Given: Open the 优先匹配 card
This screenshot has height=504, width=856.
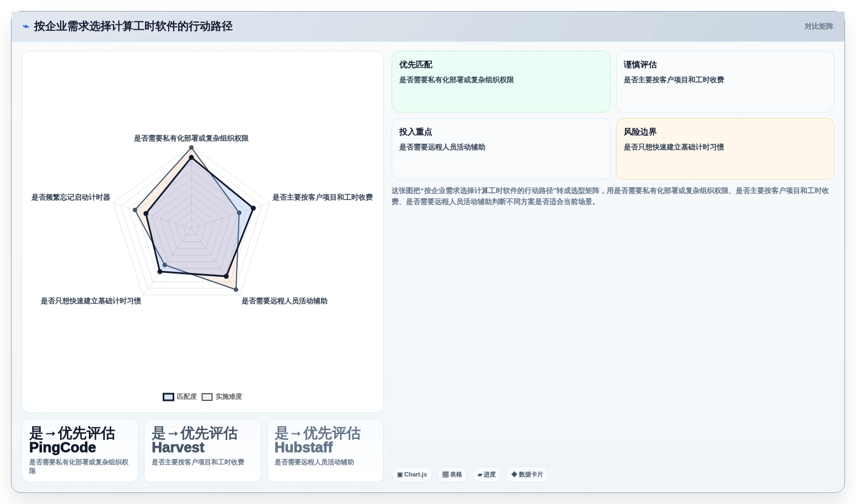Looking at the screenshot, I should pos(501,82).
